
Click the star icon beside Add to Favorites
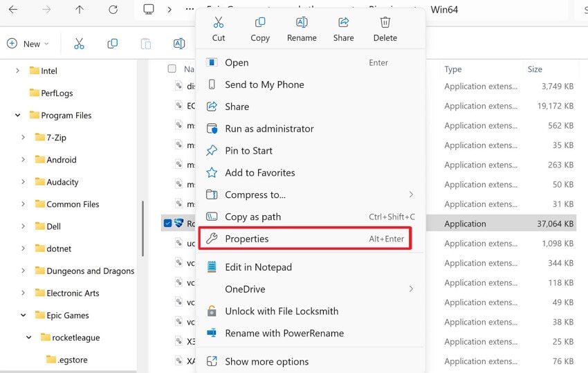click(212, 172)
